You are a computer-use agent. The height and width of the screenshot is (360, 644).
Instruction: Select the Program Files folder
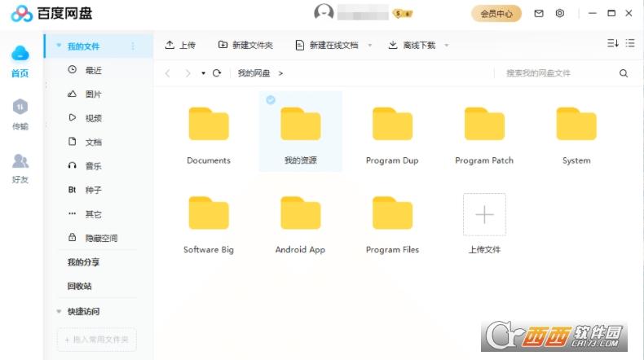pyautogui.click(x=392, y=213)
